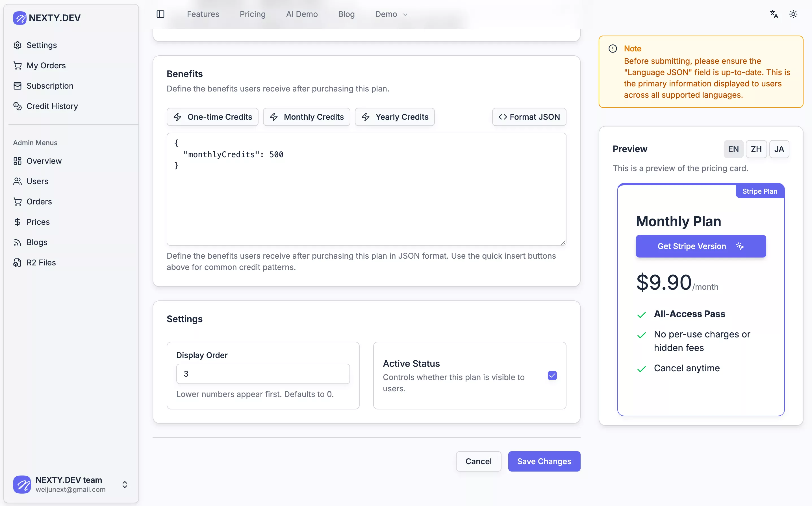The image size is (812, 506).
Task: Go to R2 Files admin page
Action: (41, 262)
